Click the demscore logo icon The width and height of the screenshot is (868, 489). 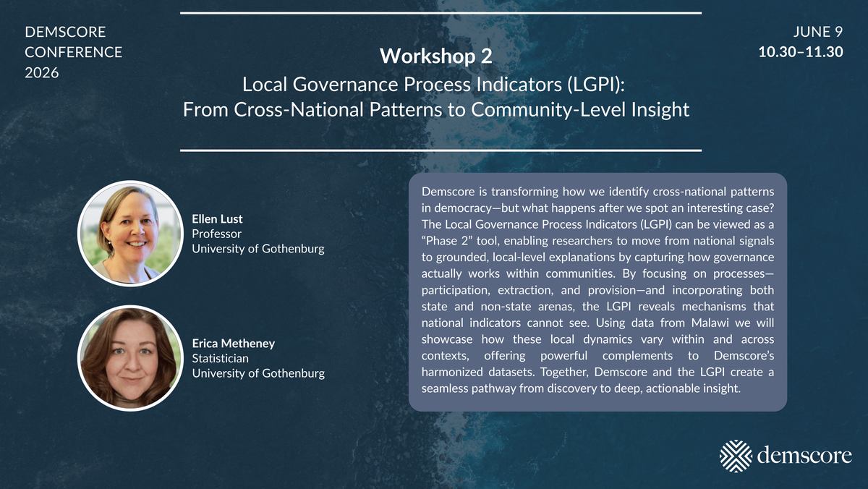coord(736,455)
